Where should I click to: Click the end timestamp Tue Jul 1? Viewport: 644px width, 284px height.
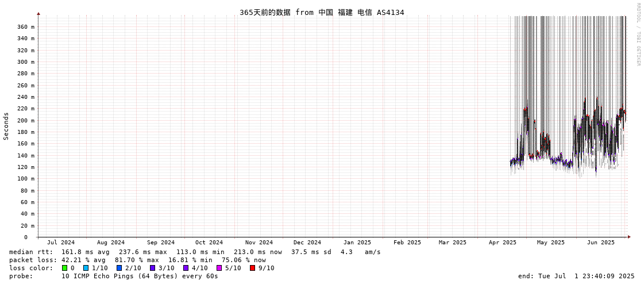point(576,276)
